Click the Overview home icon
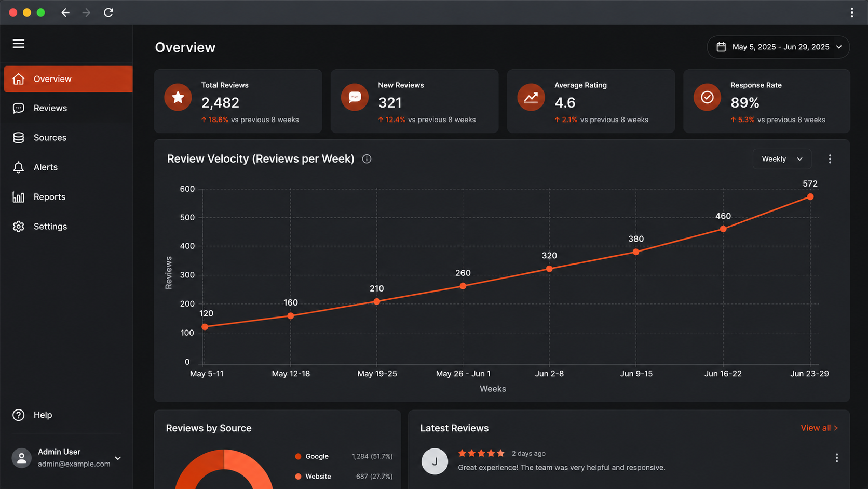The image size is (868, 489). tap(19, 79)
